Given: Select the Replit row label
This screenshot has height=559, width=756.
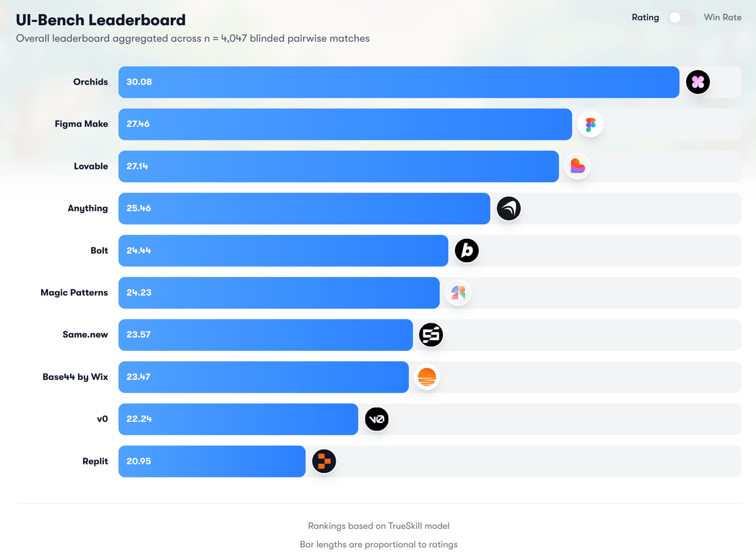Looking at the screenshot, I should [95, 461].
